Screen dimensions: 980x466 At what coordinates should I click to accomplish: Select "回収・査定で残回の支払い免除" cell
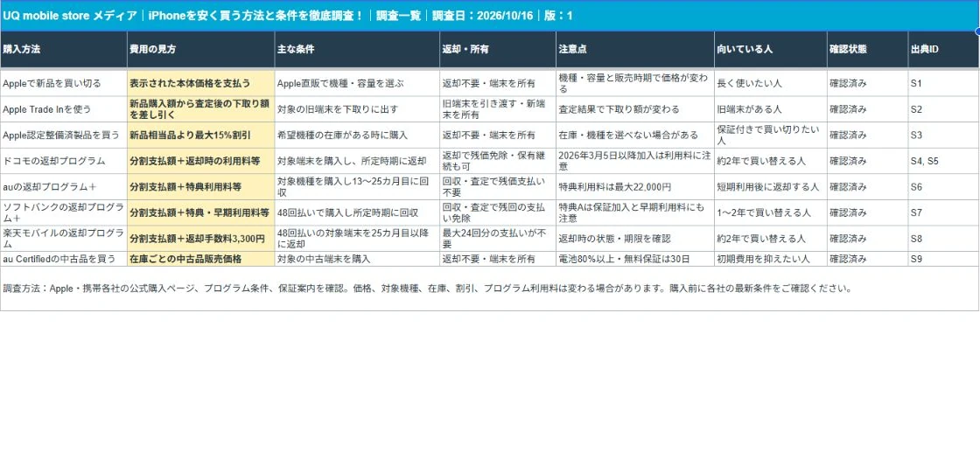coord(498,213)
